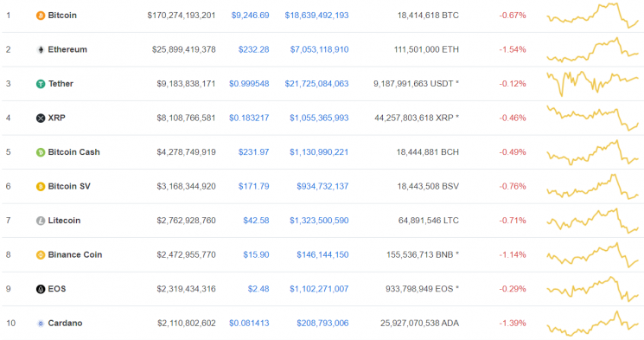Viewport: 644px width, 340px height.
Task: Click Bitcoin SV volume $934,732,137
Action: [322, 186]
